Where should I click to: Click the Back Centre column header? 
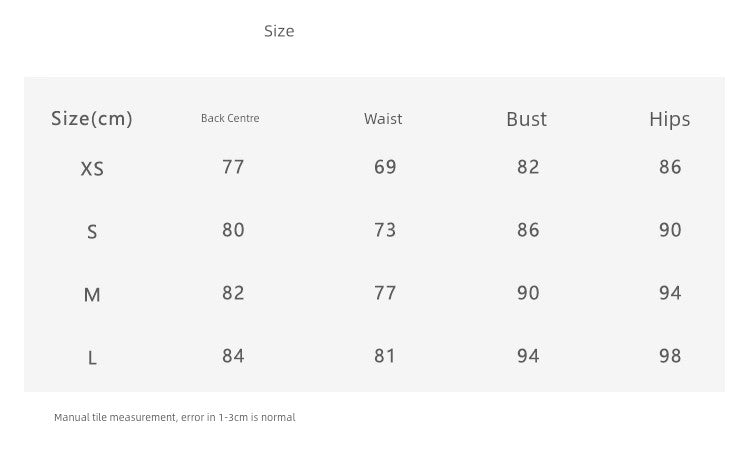(x=230, y=118)
